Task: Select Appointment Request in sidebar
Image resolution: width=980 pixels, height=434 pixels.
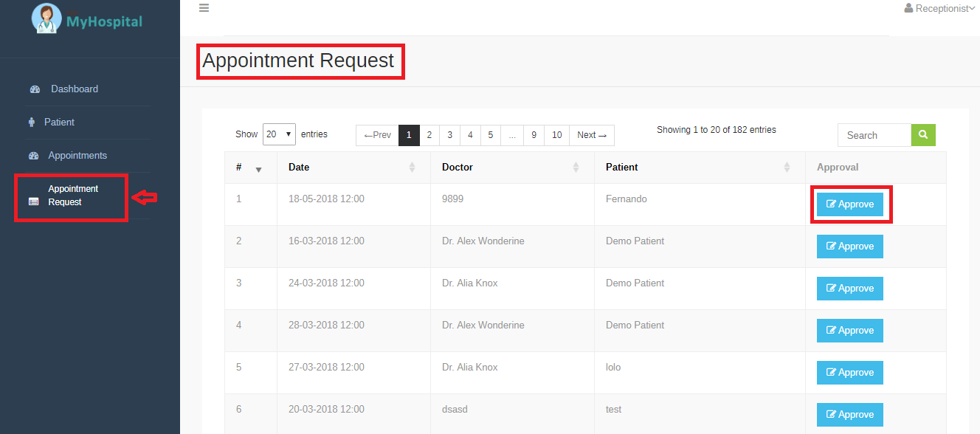Action: click(x=73, y=196)
